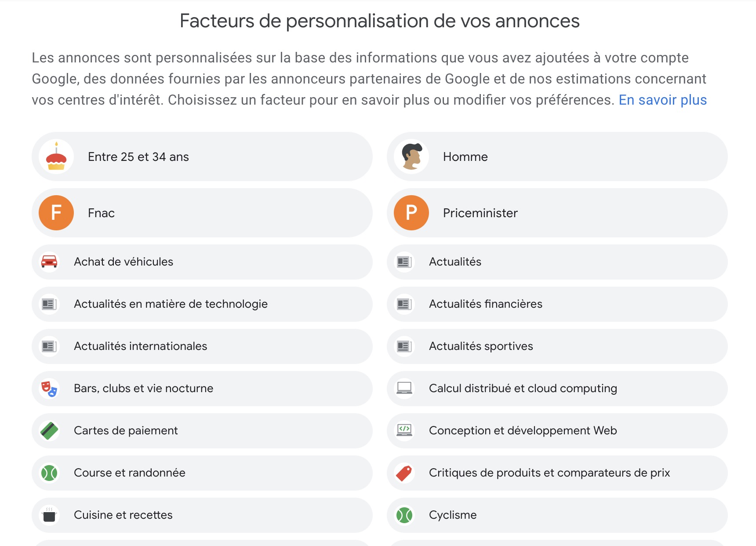Open the "Actualités internationales" factor
The image size is (756, 546).
(x=140, y=346)
